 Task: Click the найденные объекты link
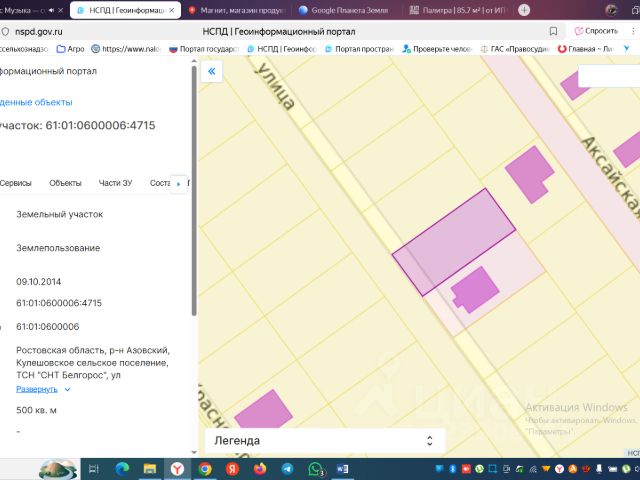(36, 102)
